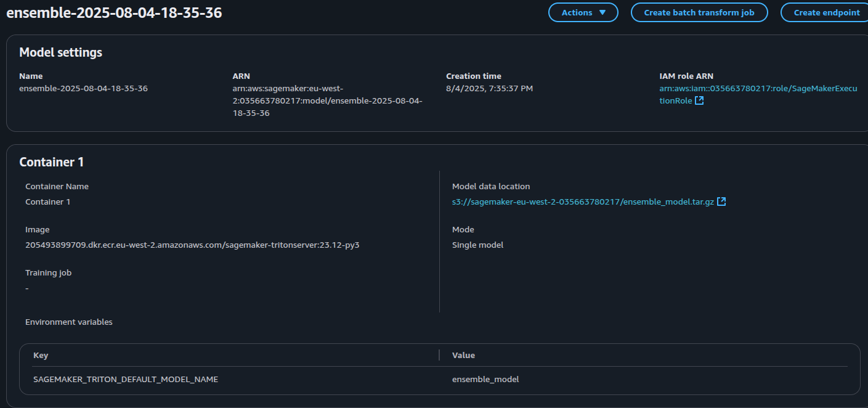Click the Key column header
Image resolution: width=868 pixels, height=408 pixels.
41,355
